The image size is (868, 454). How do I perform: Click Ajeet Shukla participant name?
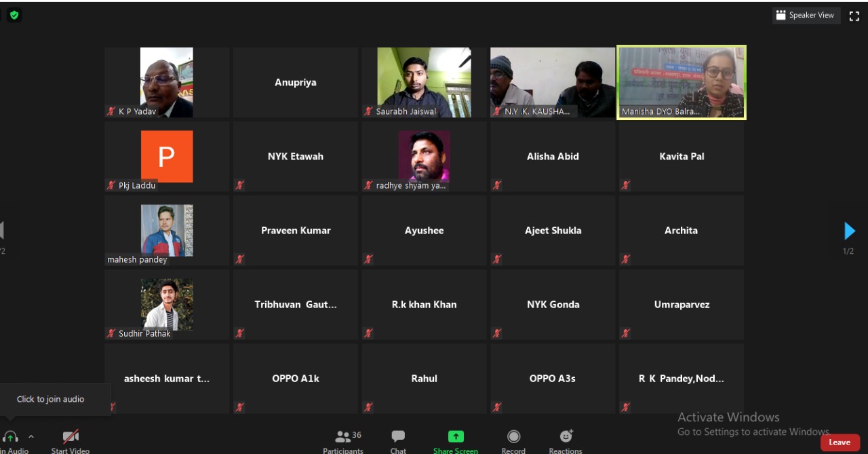553,230
